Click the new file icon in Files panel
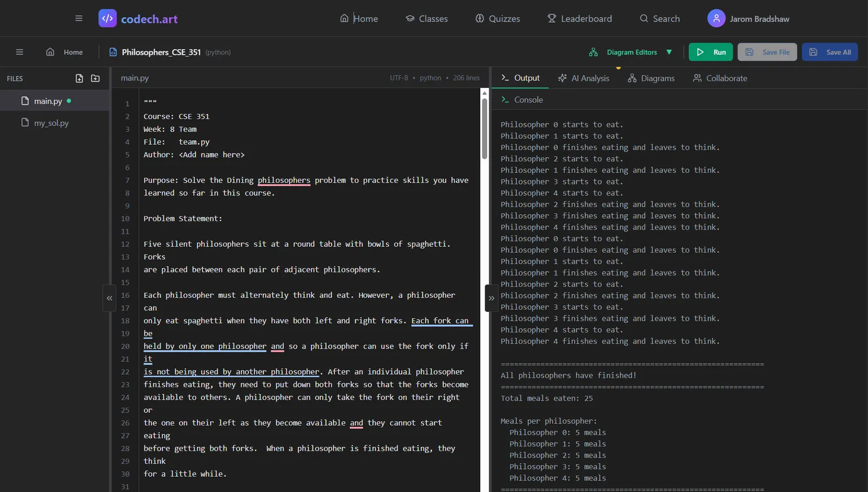This screenshot has width=868, height=492. (79, 78)
